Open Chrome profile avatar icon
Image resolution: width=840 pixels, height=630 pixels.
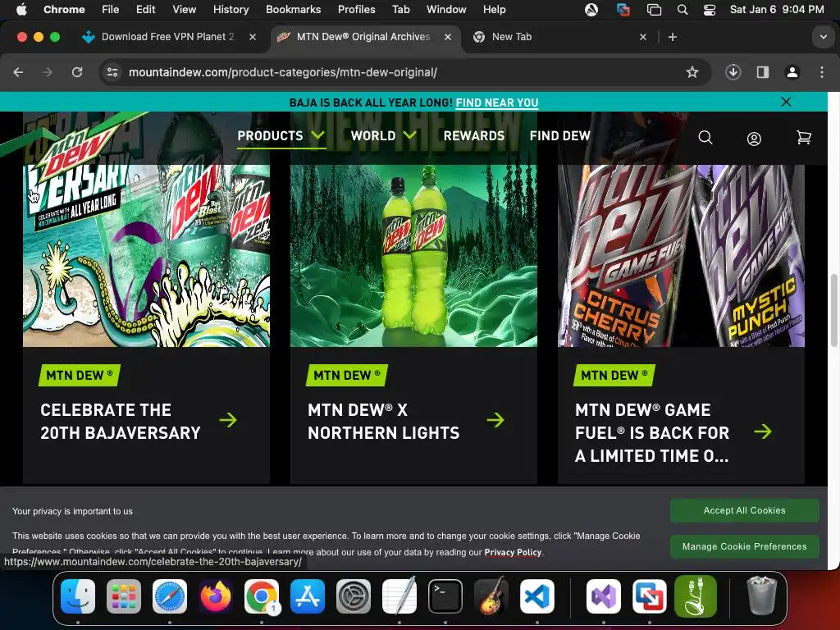point(792,72)
